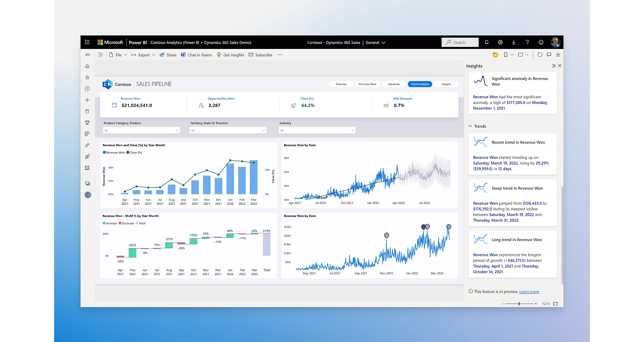Open Workspaces icon in sidebar

click(87, 184)
